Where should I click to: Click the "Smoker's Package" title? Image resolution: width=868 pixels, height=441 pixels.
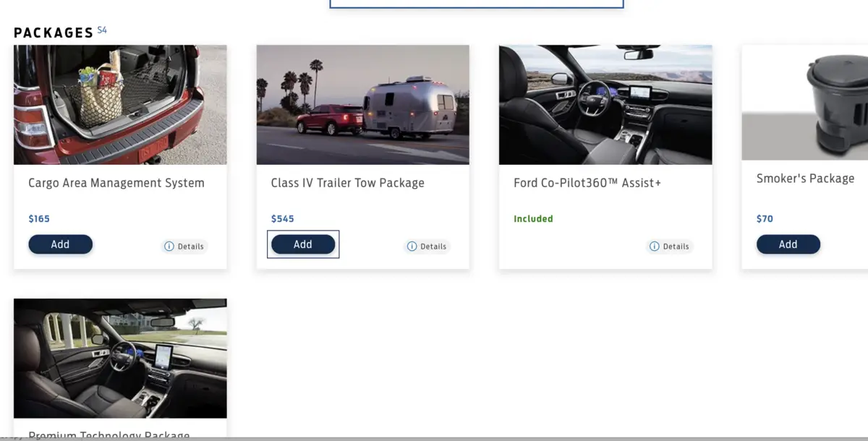tap(805, 179)
